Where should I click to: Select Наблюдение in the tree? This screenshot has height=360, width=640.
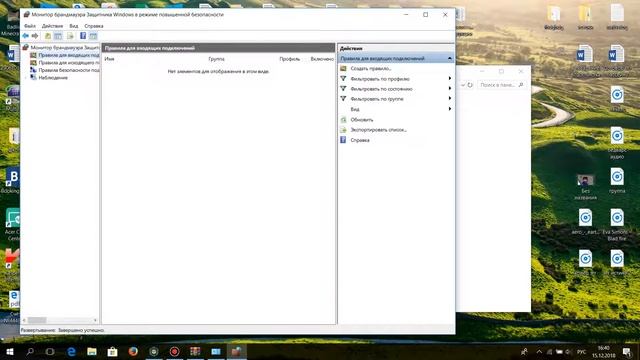coord(53,78)
